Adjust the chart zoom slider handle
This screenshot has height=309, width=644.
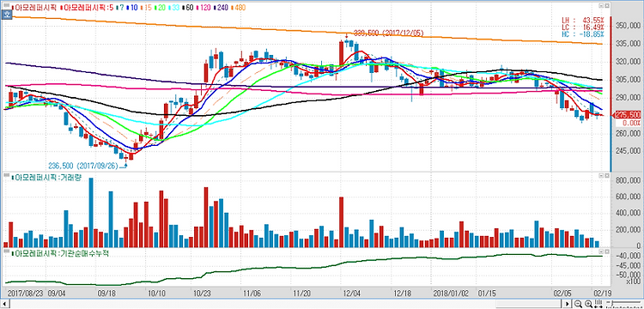pos(612,303)
